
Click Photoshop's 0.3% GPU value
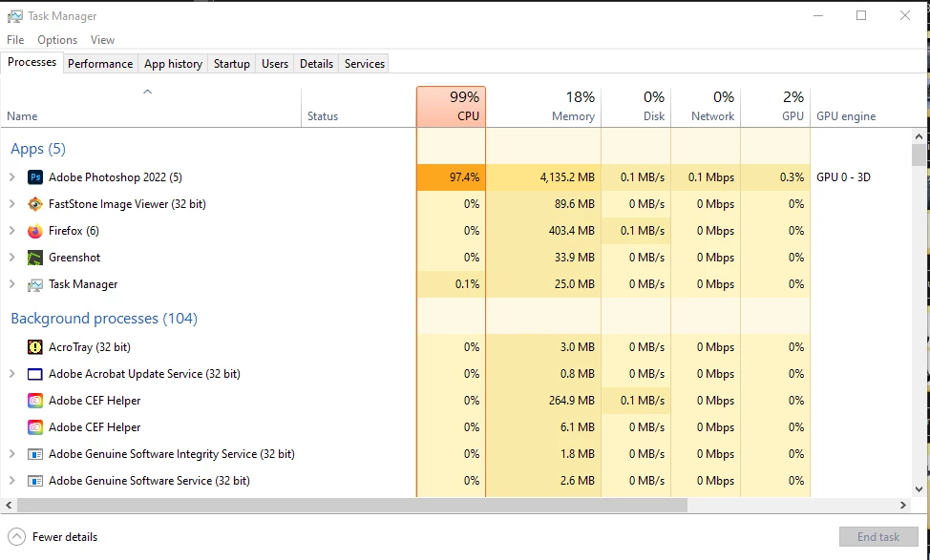(792, 177)
